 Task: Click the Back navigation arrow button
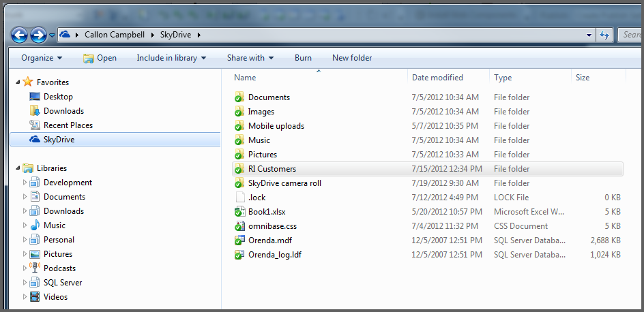click(19, 34)
